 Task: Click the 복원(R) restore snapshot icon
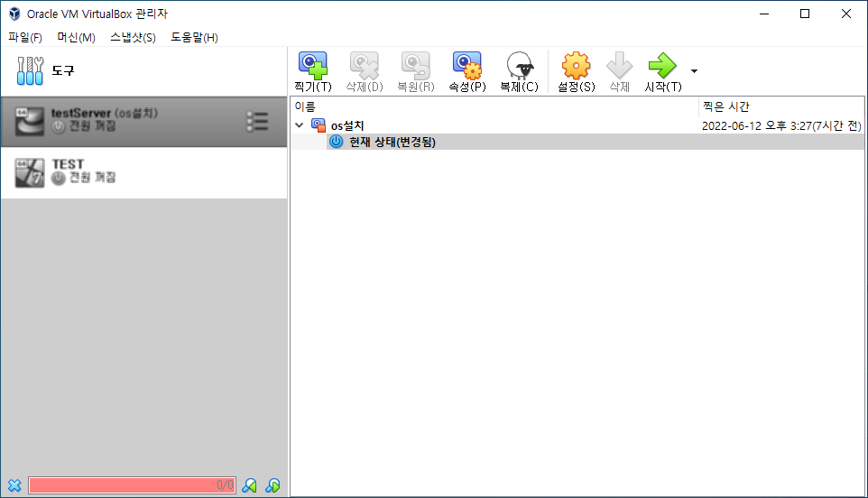coord(416,72)
